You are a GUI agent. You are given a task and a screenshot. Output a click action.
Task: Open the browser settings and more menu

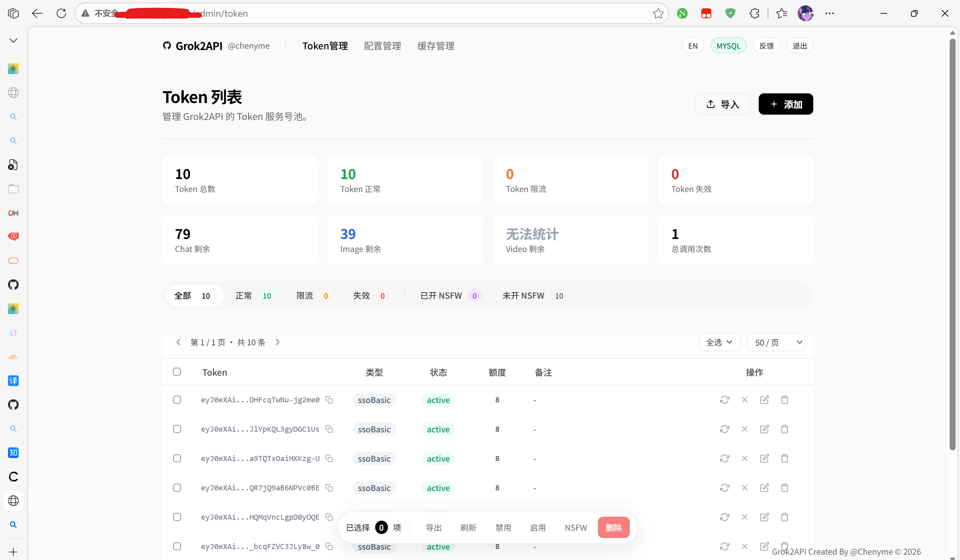pos(829,13)
